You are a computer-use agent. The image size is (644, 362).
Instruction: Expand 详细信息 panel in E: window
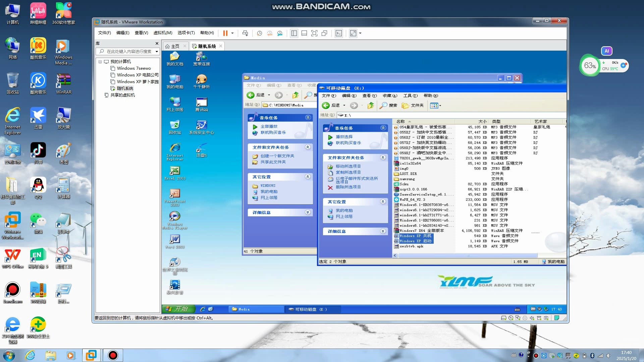coord(383,231)
